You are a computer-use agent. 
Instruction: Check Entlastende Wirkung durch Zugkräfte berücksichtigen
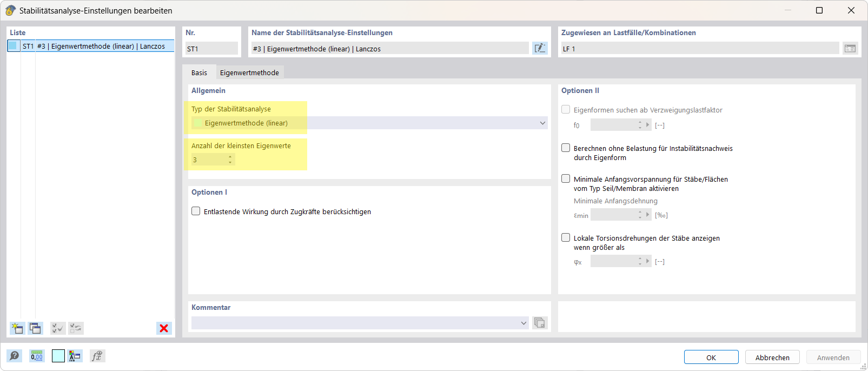[196, 211]
